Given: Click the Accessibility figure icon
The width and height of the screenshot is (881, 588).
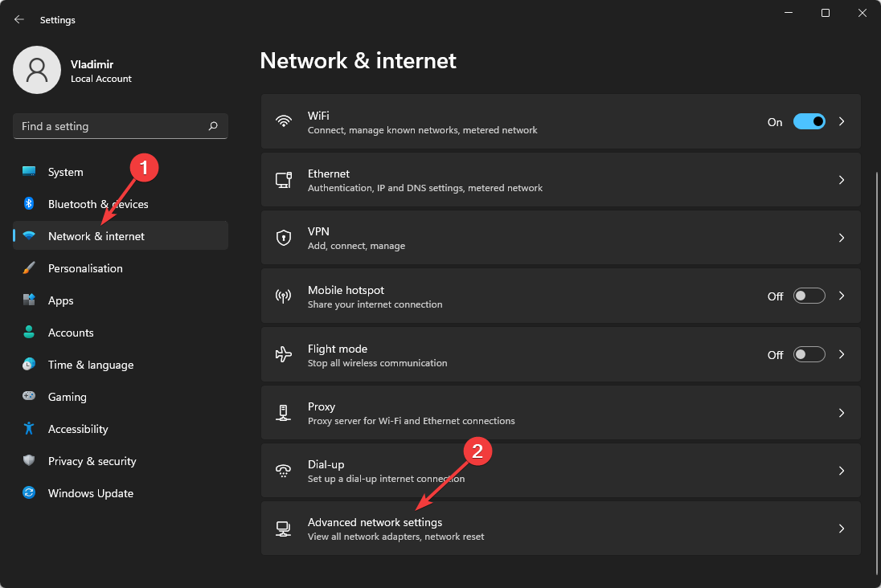Looking at the screenshot, I should (x=29, y=429).
